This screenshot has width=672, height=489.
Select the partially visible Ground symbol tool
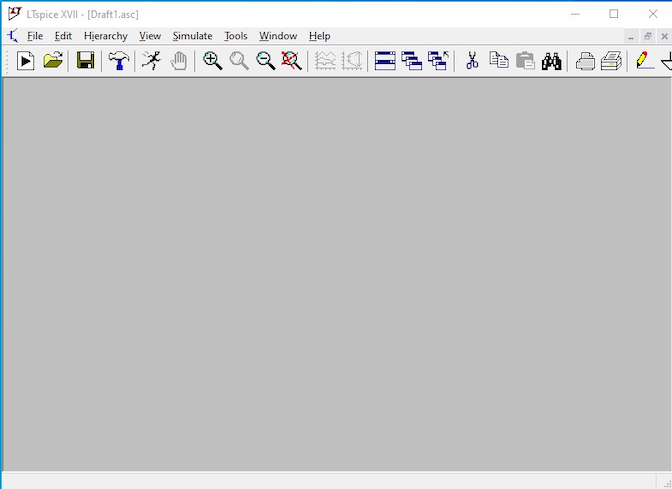click(x=667, y=61)
